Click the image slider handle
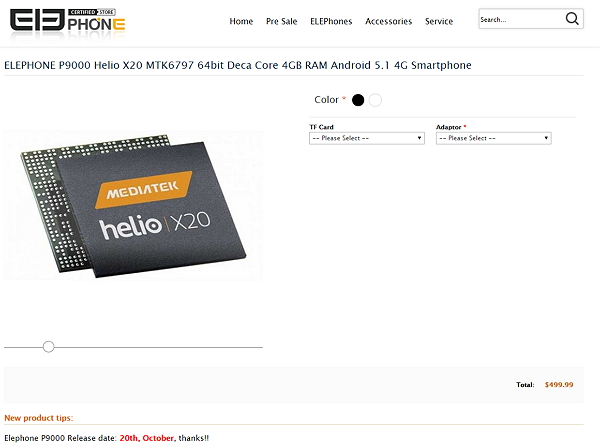Screen dimensions: 600x445 pos(49,347)
